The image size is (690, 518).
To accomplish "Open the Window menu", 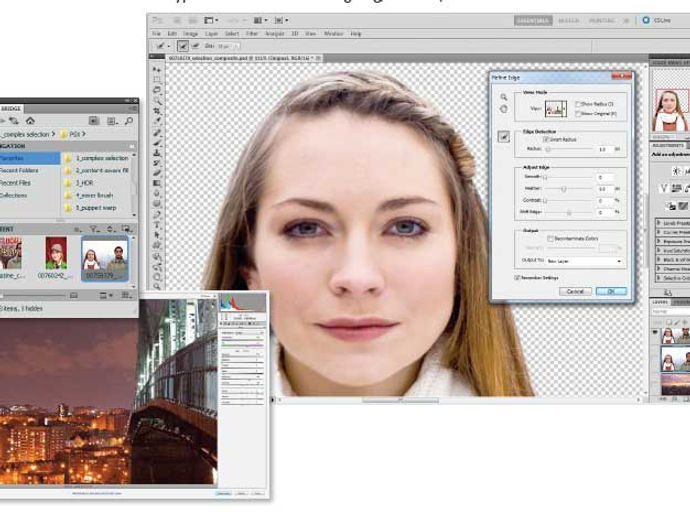I will [333, 33].
